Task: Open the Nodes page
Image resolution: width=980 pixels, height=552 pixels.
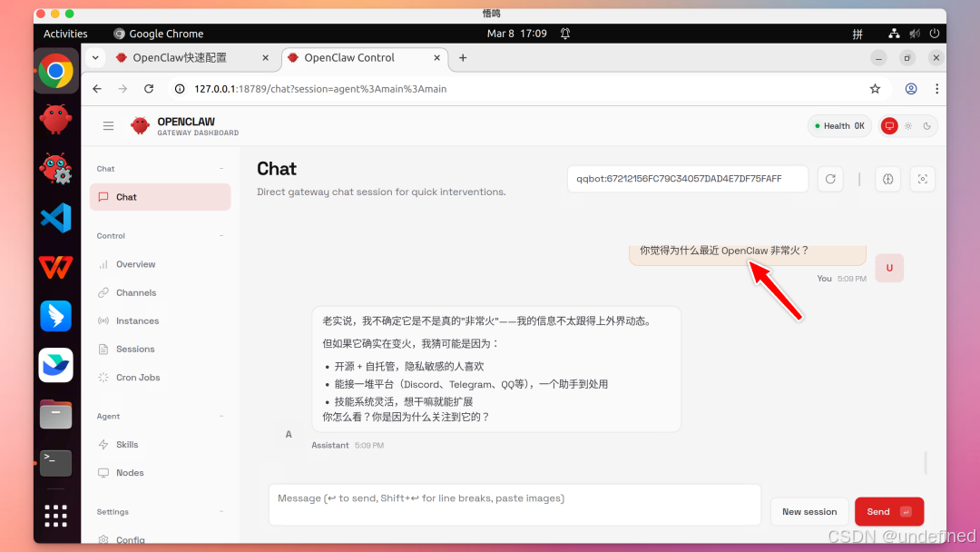Action: pos(160,473)
